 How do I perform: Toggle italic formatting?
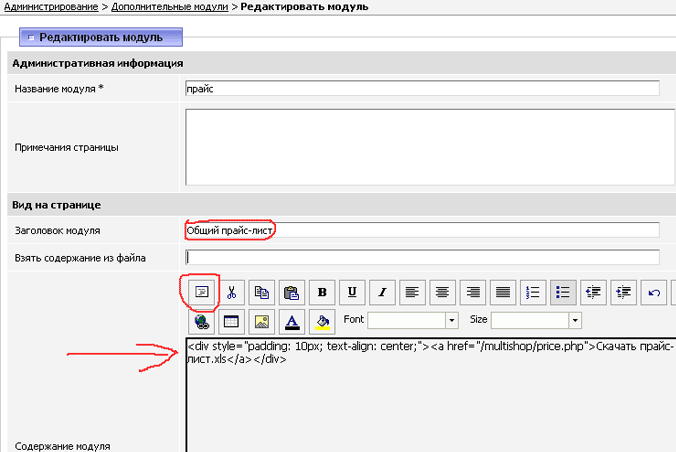click(382, 292)
